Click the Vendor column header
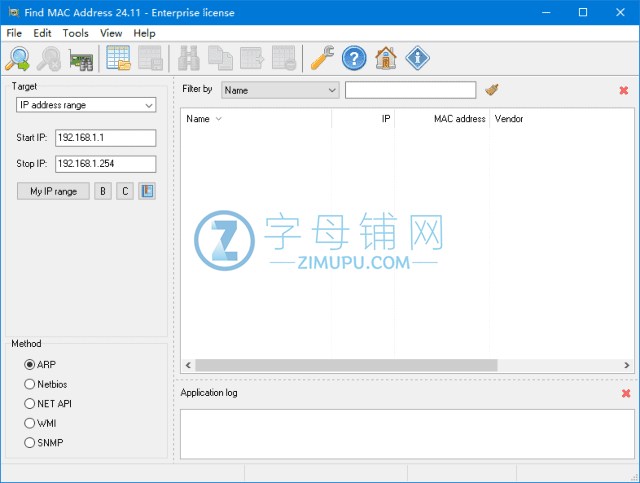The width and height of the screenshot is (640, 483). click(x=562, y=119)
